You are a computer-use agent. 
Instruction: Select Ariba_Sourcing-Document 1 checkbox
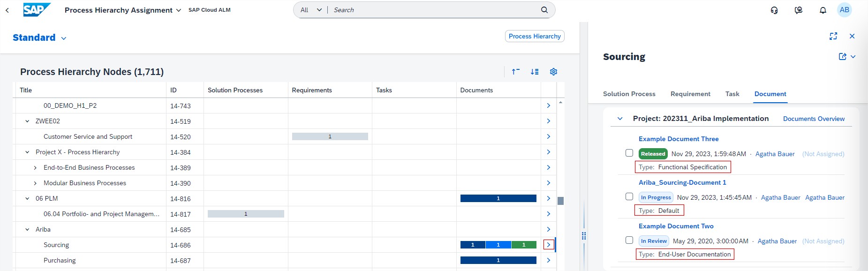[x=629, y=196]
